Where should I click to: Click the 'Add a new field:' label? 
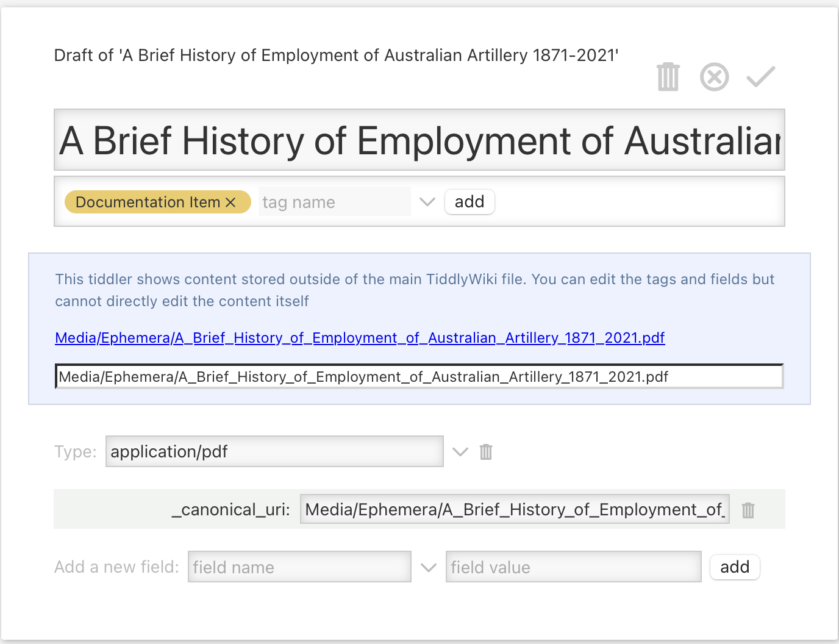tap(116, 567)
